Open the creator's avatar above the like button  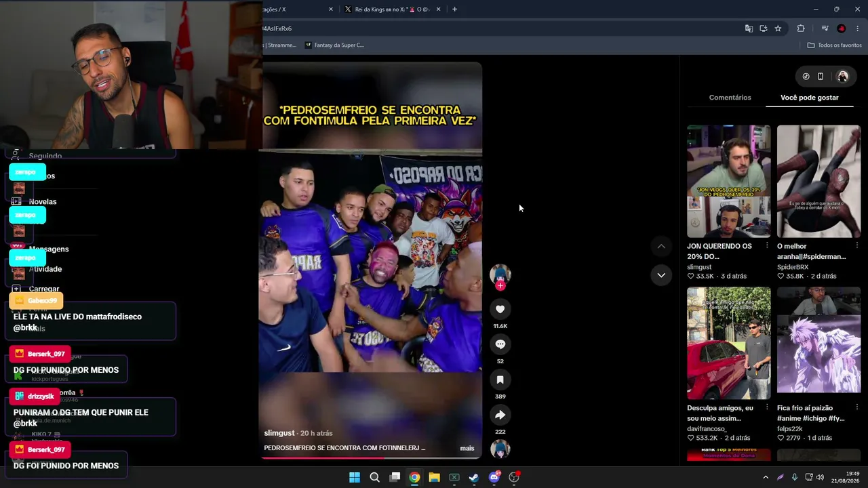500,274
